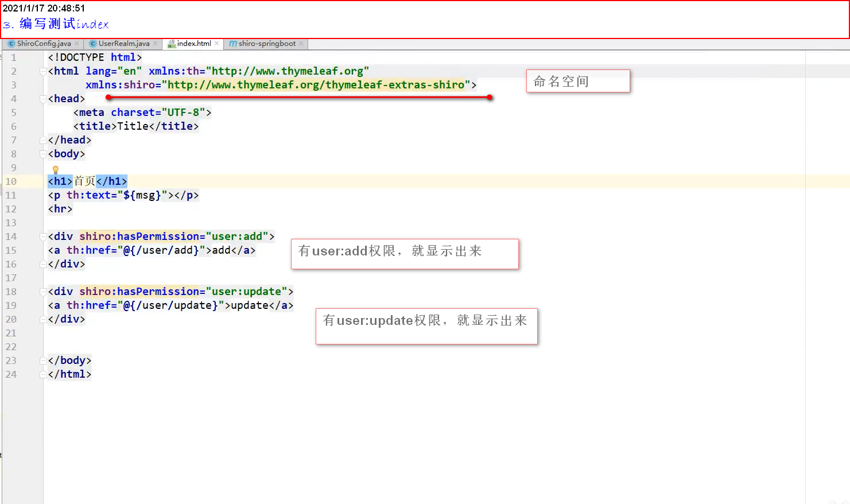
Task: Click the ${msg} expression in the p tag
Action: [142, 195]
